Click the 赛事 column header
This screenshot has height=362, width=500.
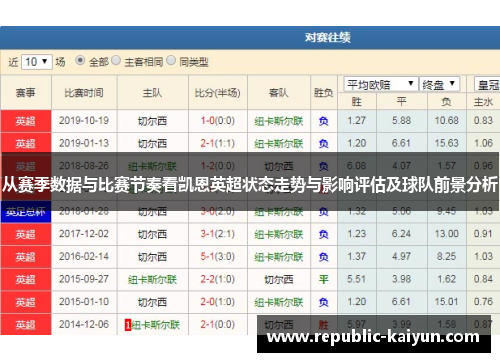pos(26,92)
